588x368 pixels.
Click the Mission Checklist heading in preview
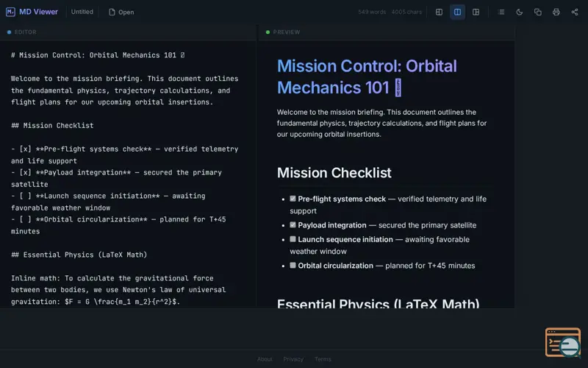tap(334, 173)
